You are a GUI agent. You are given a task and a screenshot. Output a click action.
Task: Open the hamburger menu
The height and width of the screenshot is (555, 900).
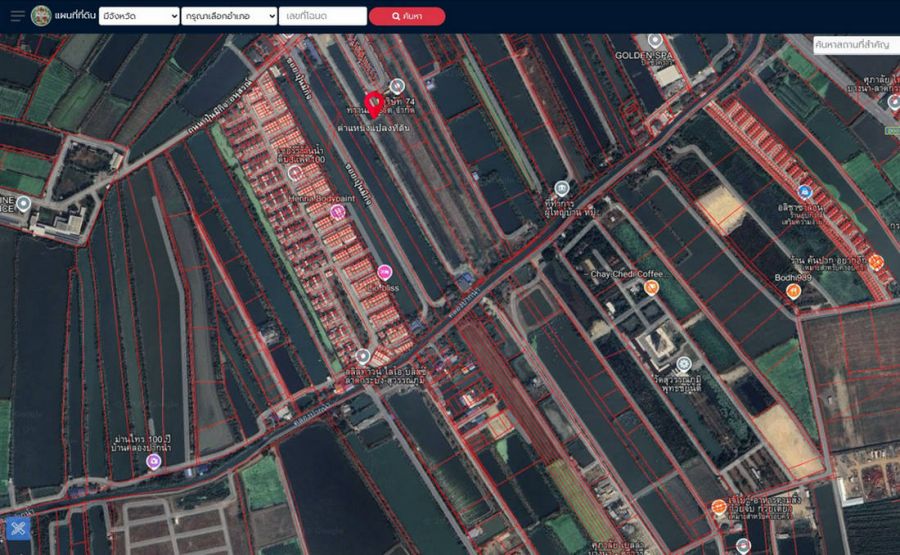point(17,16)
